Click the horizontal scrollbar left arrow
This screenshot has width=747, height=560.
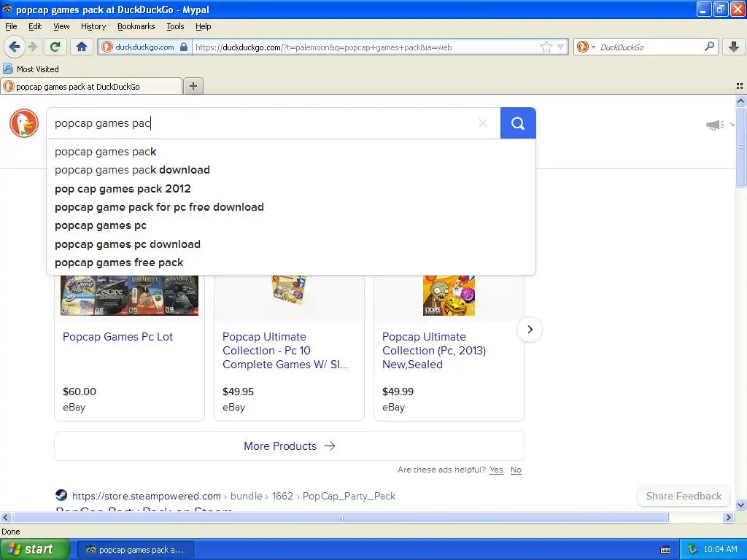[5, 517]
